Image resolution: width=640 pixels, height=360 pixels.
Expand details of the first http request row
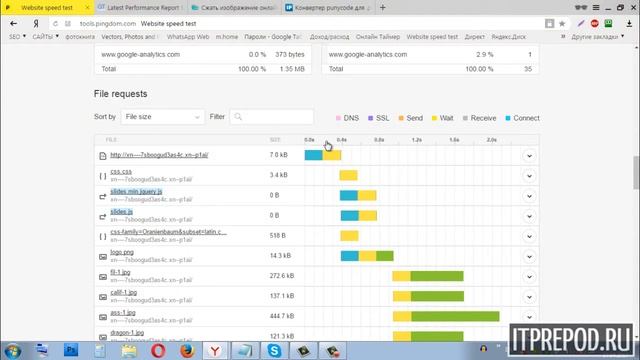[529, 156]
